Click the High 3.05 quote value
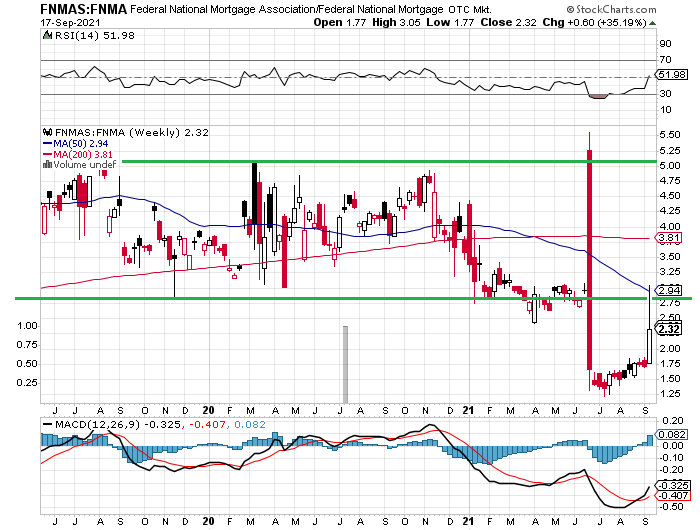The image size is (700, 530). 396,22
